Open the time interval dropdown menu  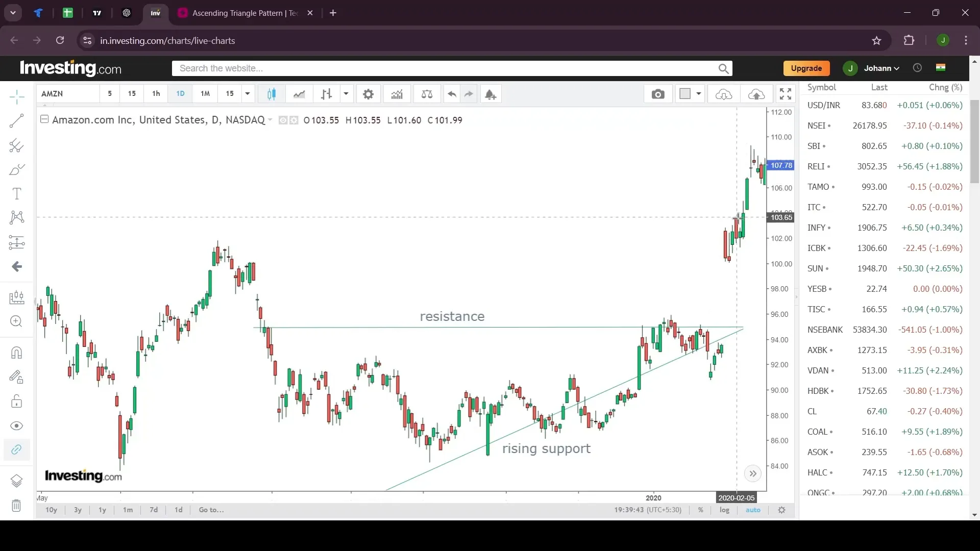pyautogui.click(x=247, y=93)
